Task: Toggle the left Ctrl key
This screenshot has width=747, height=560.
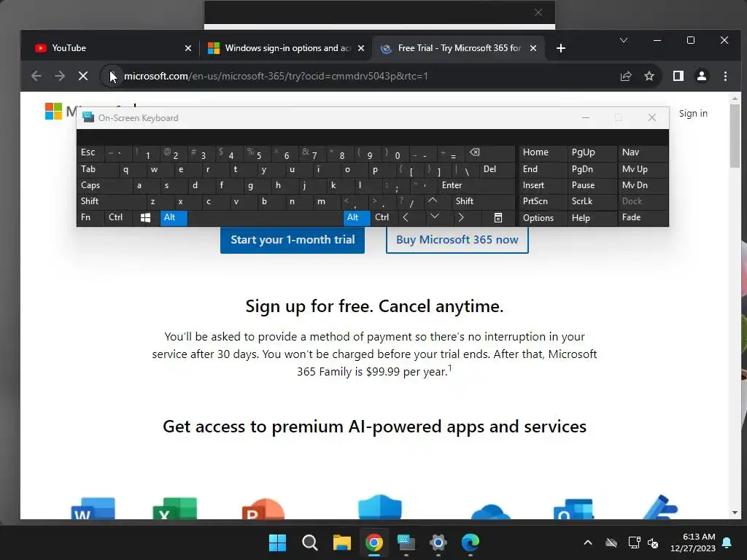Action: 118,217
